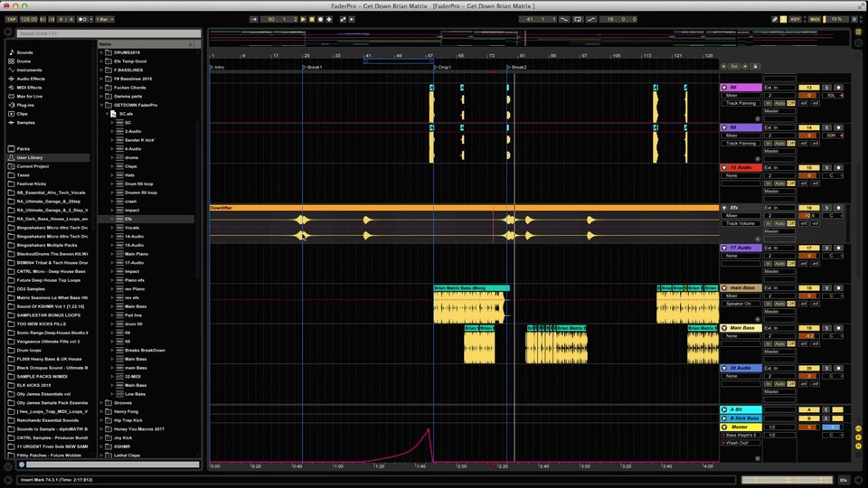Viewport: 868px width, 488px height.
Task: Click the Set locator button
Action: [734, 66]
